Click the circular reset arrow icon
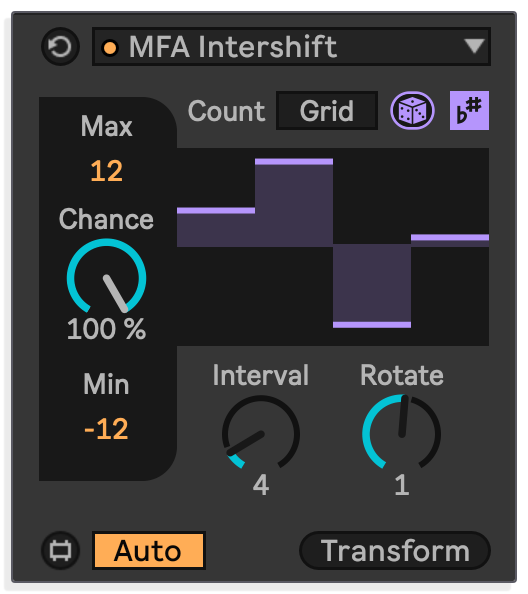Viewport: 528px width, 594px height. (60, 47)
